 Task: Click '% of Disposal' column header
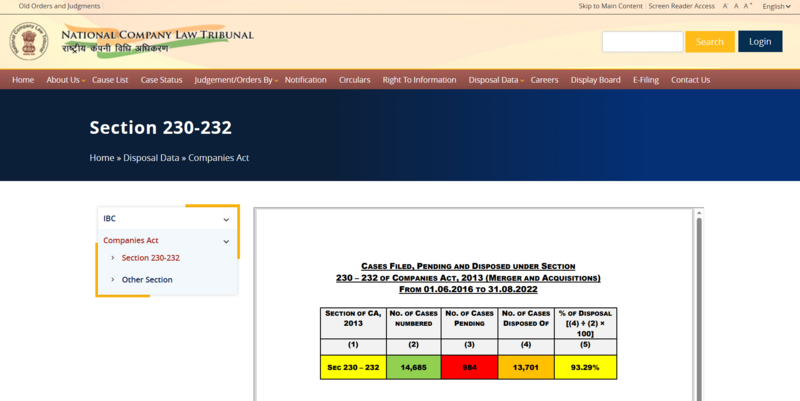(585, 323)
